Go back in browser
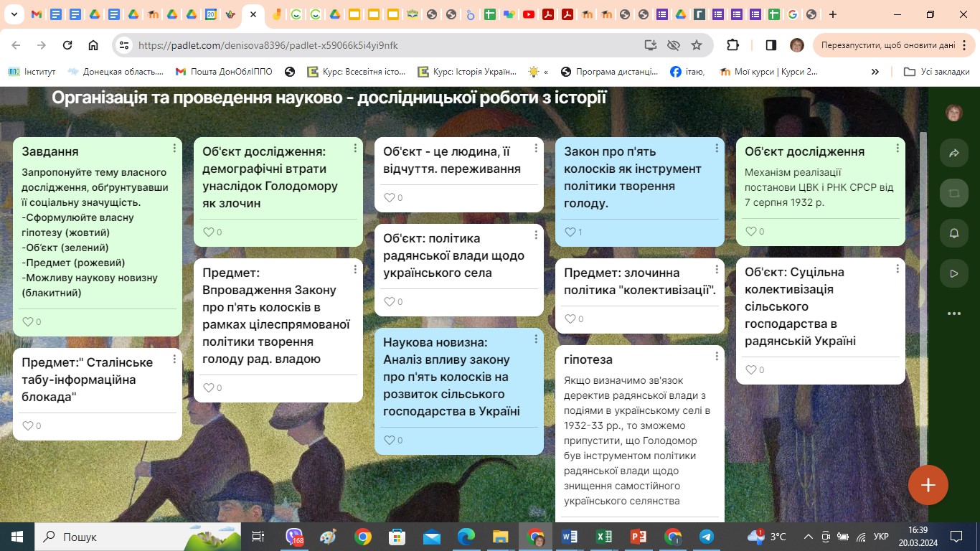The height and width of the screenshot is (551, 980). (16, 45)
